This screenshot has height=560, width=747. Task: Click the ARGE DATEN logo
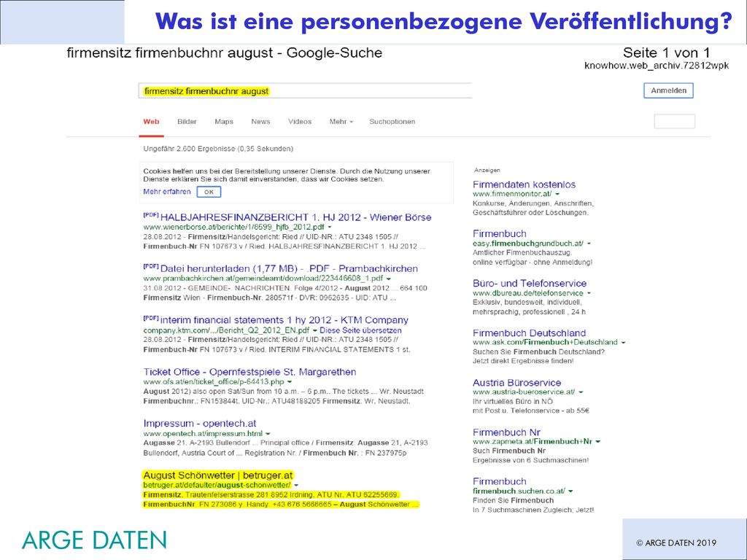pos(94,540)
